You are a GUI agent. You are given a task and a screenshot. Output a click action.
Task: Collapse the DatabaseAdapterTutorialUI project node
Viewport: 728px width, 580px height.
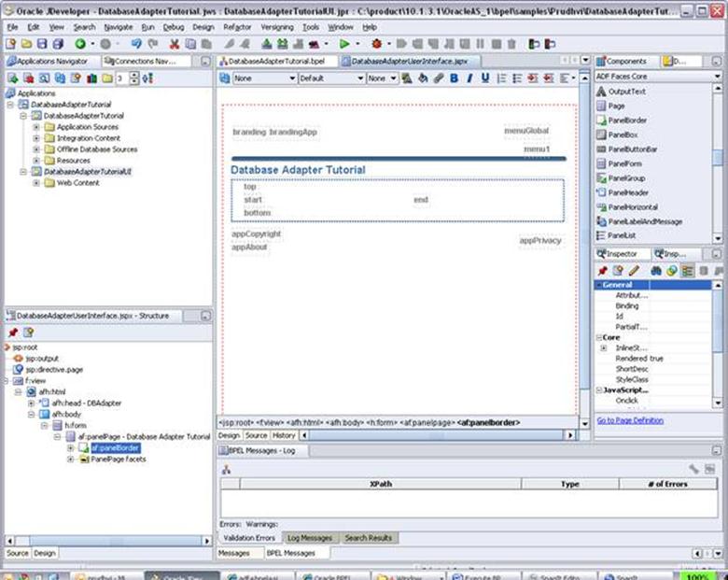tap(23, 172)
